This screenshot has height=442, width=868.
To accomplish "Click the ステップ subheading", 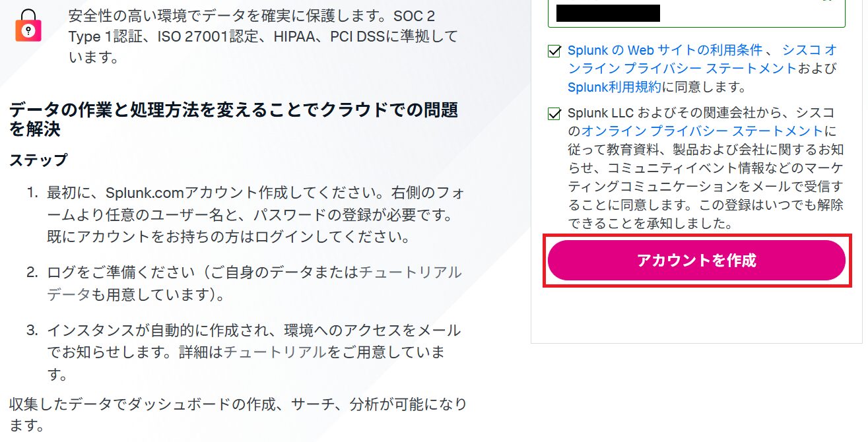I will [x=38, y=160].
